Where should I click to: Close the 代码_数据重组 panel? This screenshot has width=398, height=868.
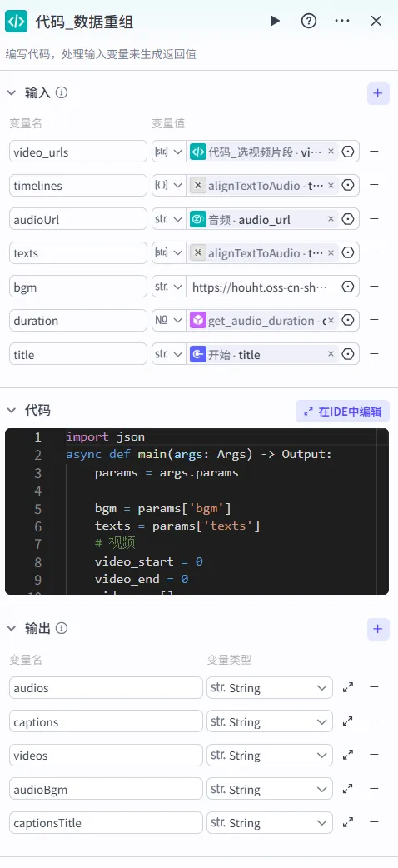tap(376, 21)
